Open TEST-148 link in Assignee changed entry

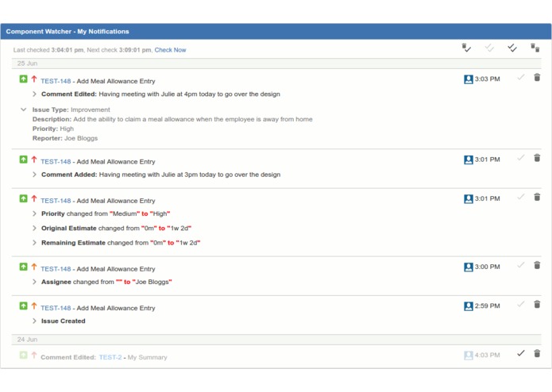pyautogui.click(x=56, y=269)
